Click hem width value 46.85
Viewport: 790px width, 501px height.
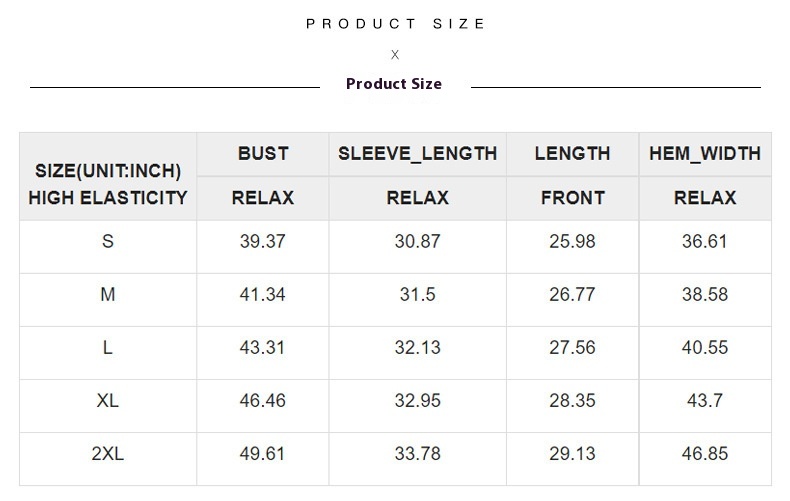705,454
